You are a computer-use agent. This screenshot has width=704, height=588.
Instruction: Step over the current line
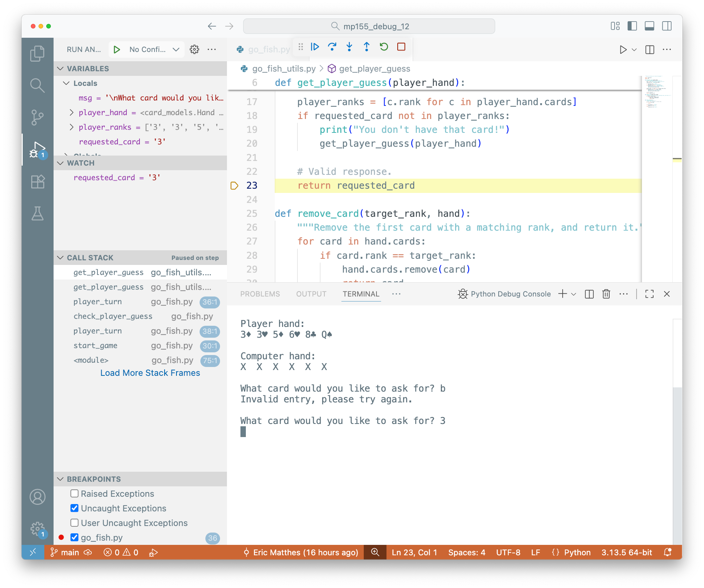332,47
